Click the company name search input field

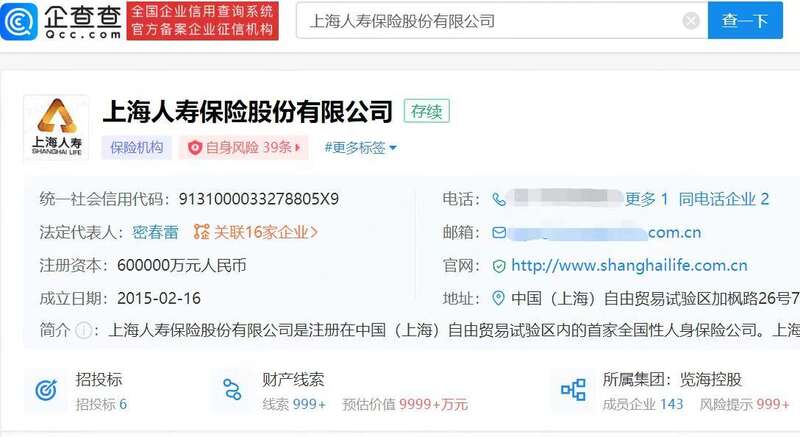coord(490,21)
